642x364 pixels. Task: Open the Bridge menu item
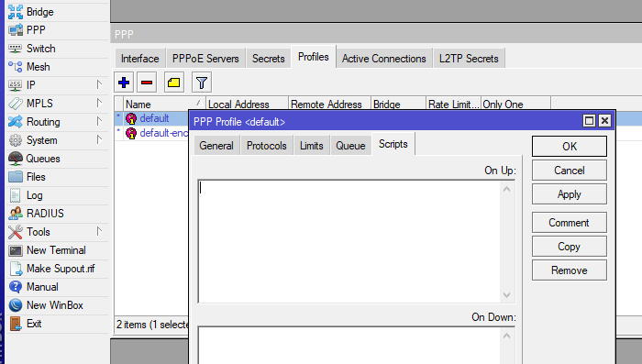[57, 12]
